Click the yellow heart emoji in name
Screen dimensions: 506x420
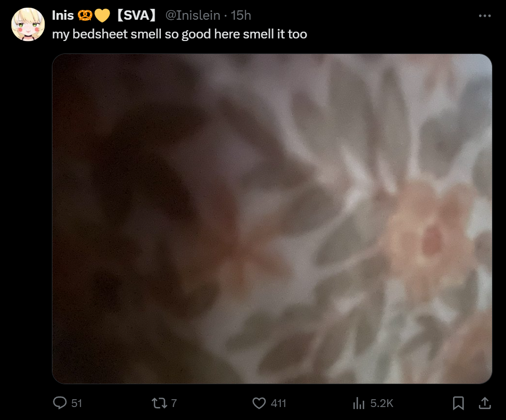pyautogui.click(x=102, y=16)
